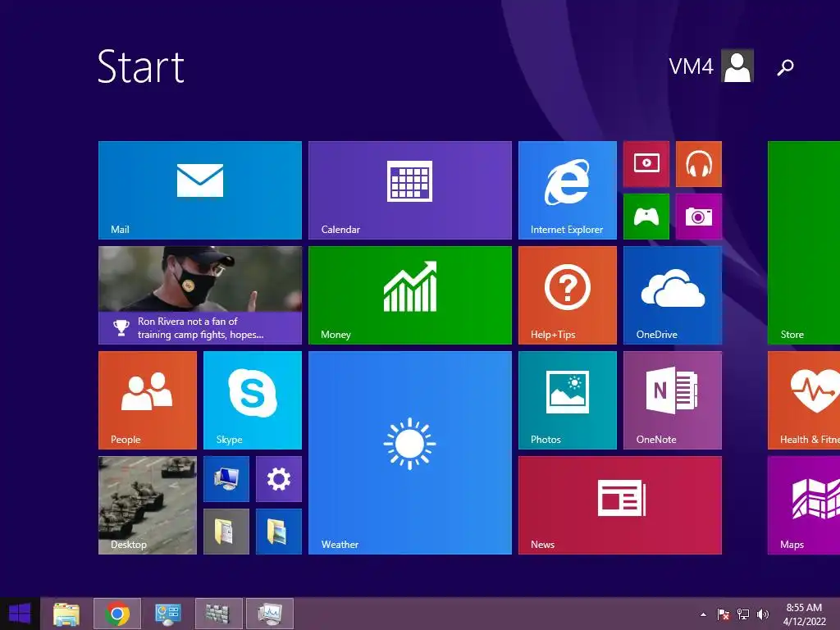Open the Desktop tile with tanks wallpaper
Viewport: 840px width, 630px height.
148,505
